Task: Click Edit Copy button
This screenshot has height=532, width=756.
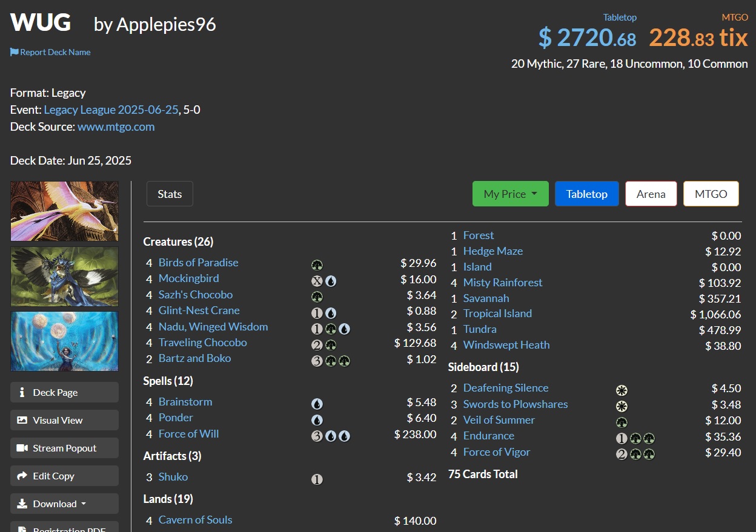Action: point(64,476)
